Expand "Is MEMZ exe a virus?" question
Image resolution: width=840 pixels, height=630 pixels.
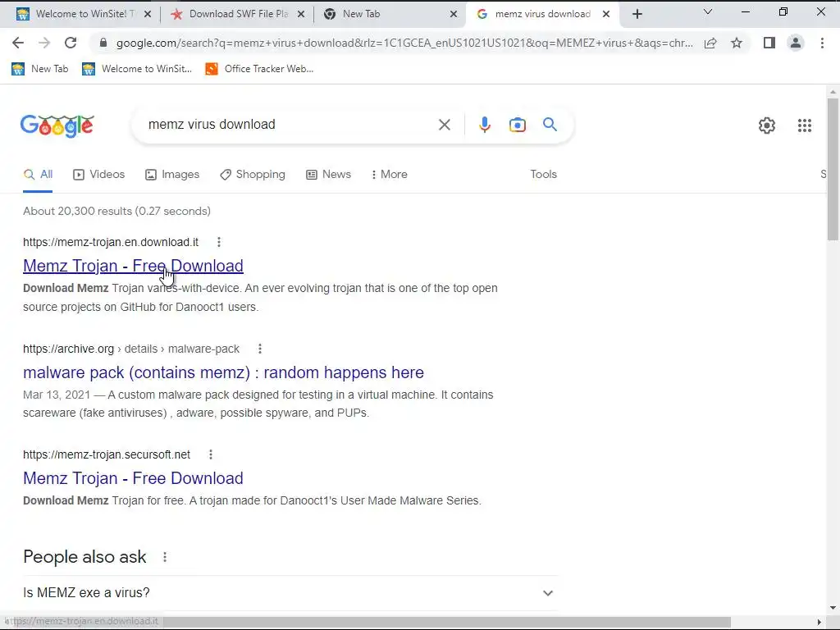[291, 593]
